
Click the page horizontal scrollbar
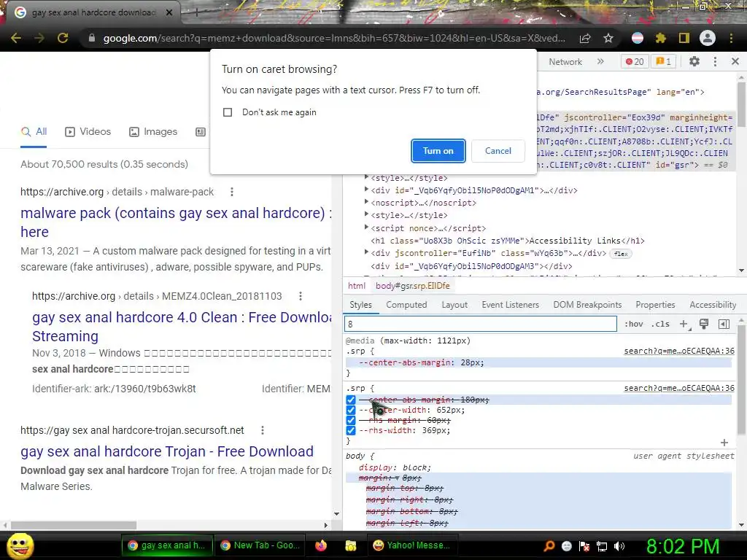(x=74, y=525)
